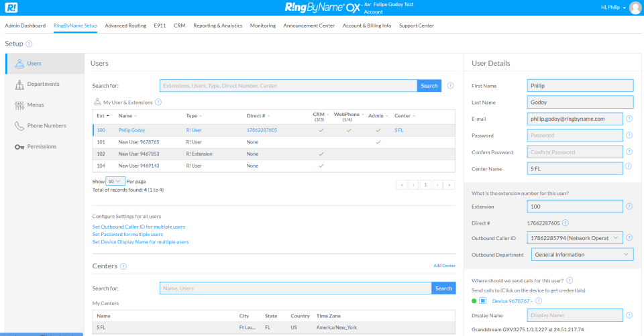Click help icon beside Password field
Image resolution: width=644 pixels, height=336 pixels.
click(x=629, y=135)
